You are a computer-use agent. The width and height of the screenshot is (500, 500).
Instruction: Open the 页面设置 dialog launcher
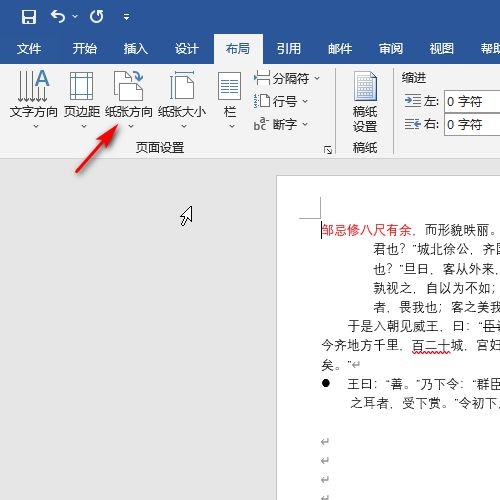[x=328, y=150]
